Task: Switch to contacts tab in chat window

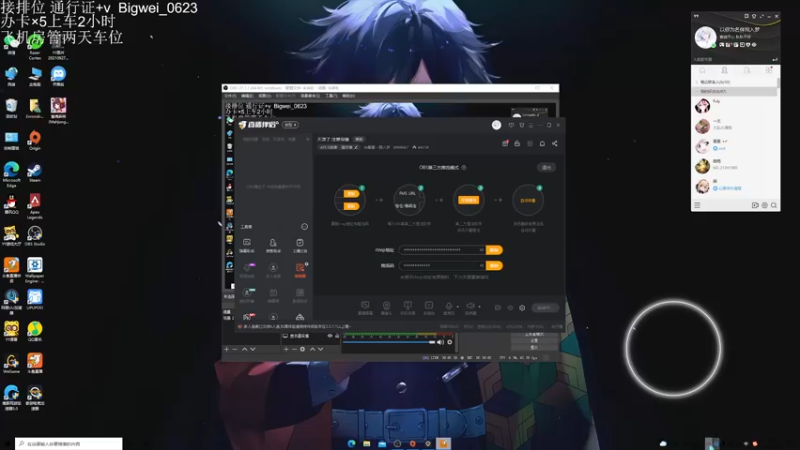Action: click(x=724, y=70)
